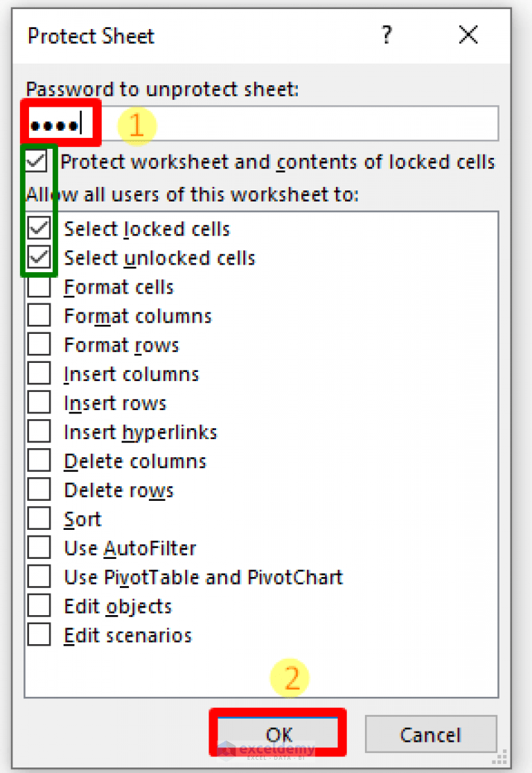Check the Format columns option
The image size is (532, 773).
pyautogui.click(x=40, y=316)
